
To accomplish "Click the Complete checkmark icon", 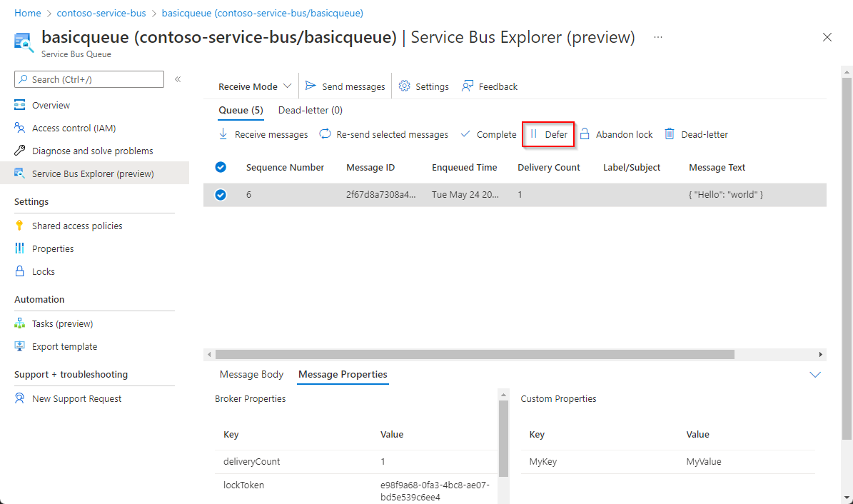I will (x=465, y=134).
